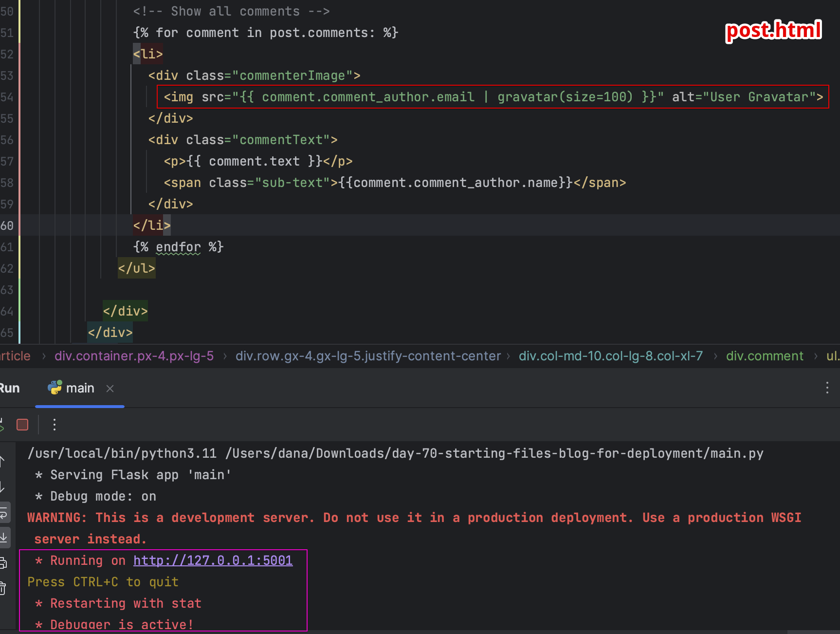Click 'Debugger is active!' console line

(114, 625)
